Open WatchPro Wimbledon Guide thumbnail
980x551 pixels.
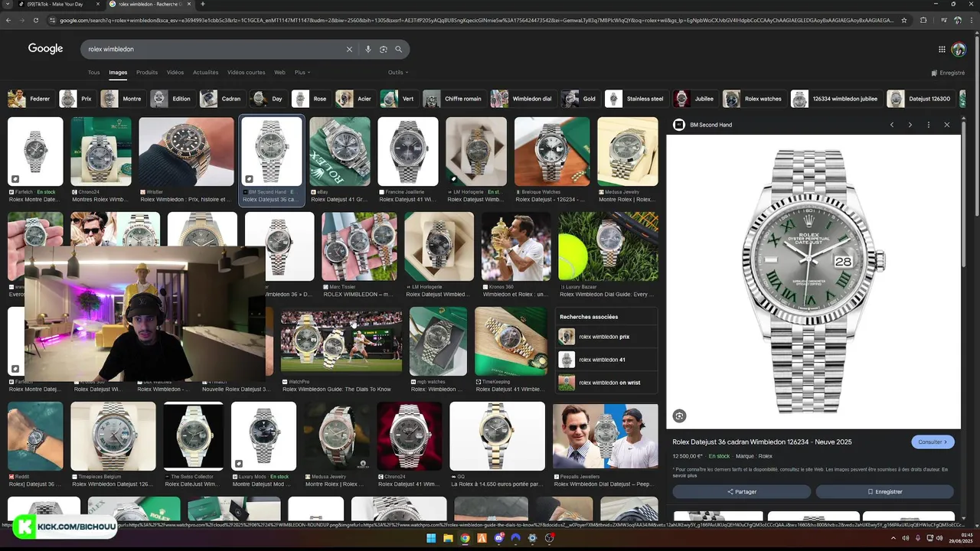341,341
